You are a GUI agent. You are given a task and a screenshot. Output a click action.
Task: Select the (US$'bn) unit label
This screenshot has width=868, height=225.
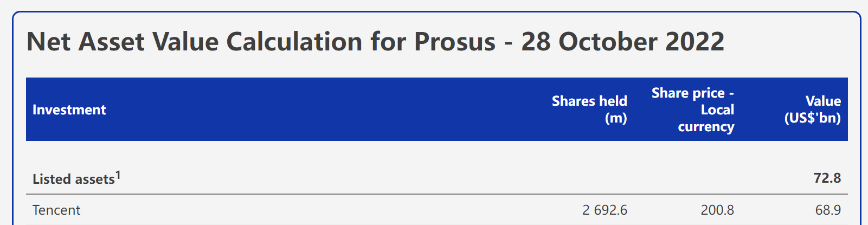pyautogui.click(x=812, y=118)
